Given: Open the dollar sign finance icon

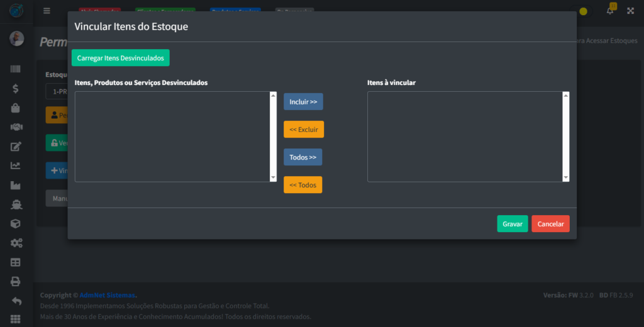Looking at the screenshot, I should pos(16,89).
